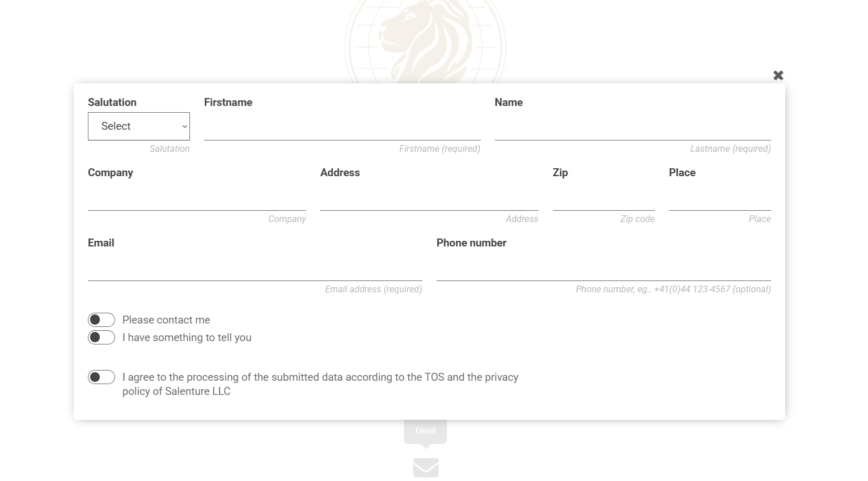Focus the Email address field
Image resolution: width=868 pixels, height=481 pixels.
coord(255,267)
